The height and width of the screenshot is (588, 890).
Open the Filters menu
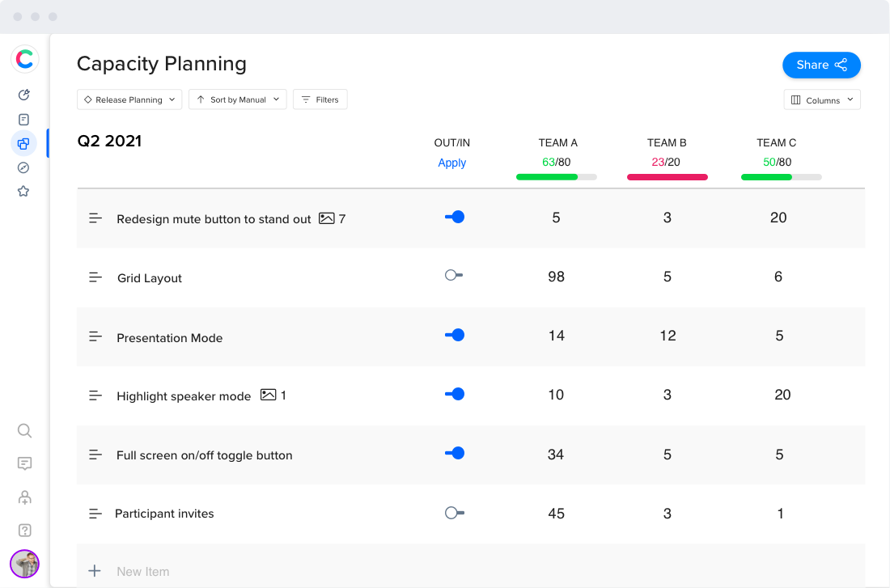pyautogui.click(x=320, y=99)
